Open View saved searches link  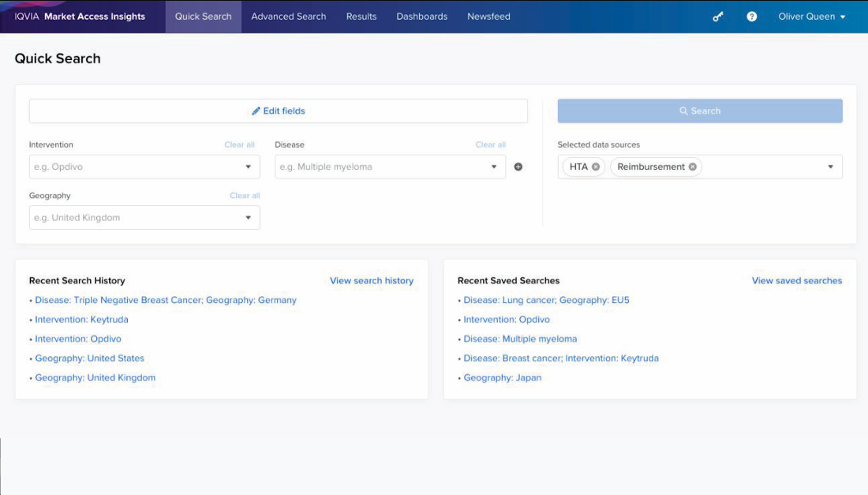pyautogui.click(x=797, y=281)
